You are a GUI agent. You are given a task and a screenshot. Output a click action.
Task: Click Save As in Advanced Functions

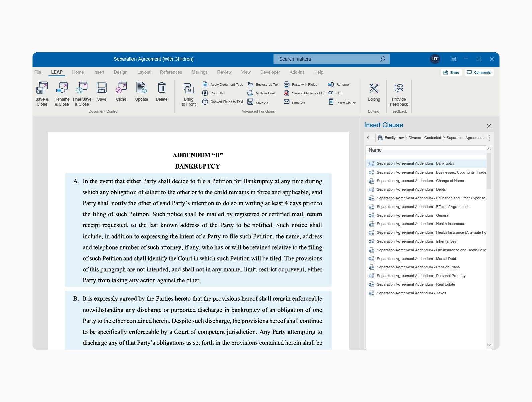[x=258, y=102]
